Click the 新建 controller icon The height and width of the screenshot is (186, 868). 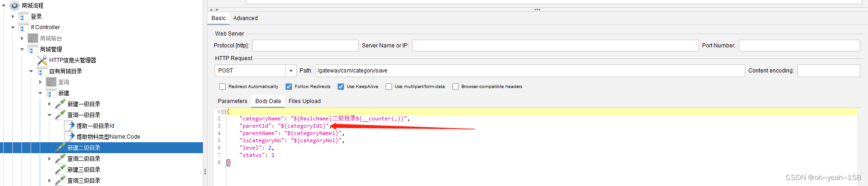(51, 93)
